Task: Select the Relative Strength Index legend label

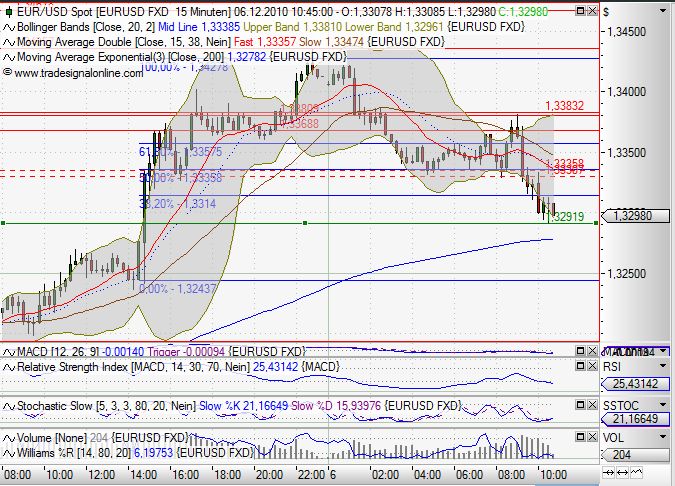Action: coord(72,367)
